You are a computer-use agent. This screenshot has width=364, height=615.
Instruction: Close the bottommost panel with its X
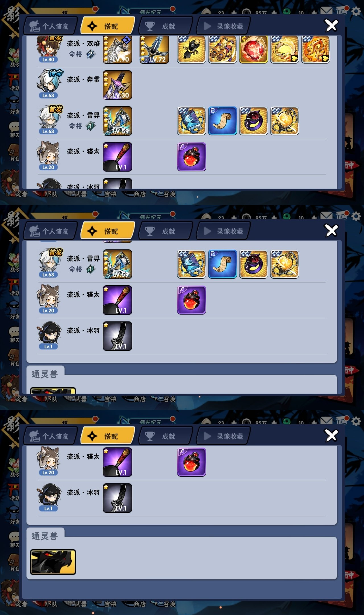click(x=332, y=436)
